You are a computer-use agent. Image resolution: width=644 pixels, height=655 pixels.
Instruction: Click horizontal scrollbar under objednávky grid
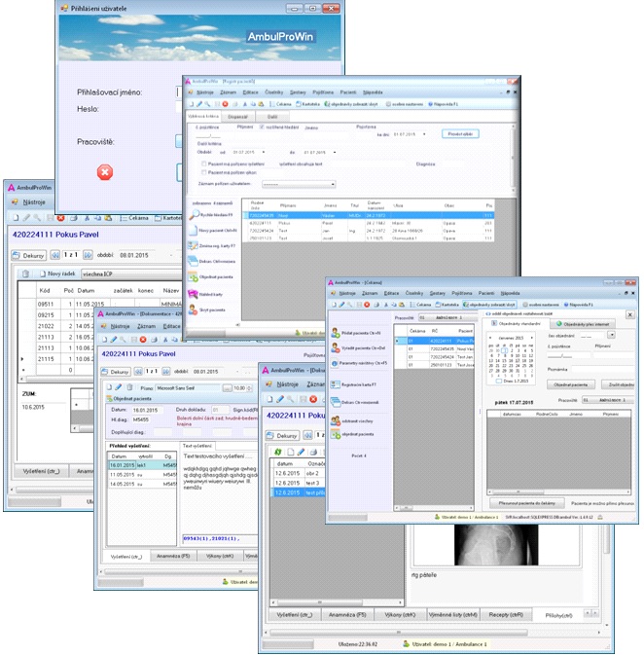click(x=559, y=492)
